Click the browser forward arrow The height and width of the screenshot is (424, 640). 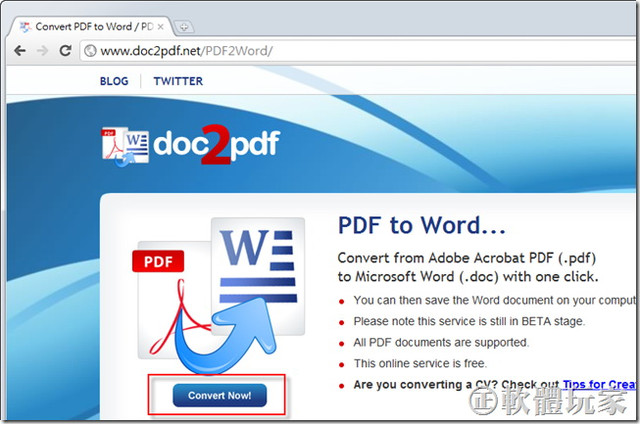[x=42, y=51]
